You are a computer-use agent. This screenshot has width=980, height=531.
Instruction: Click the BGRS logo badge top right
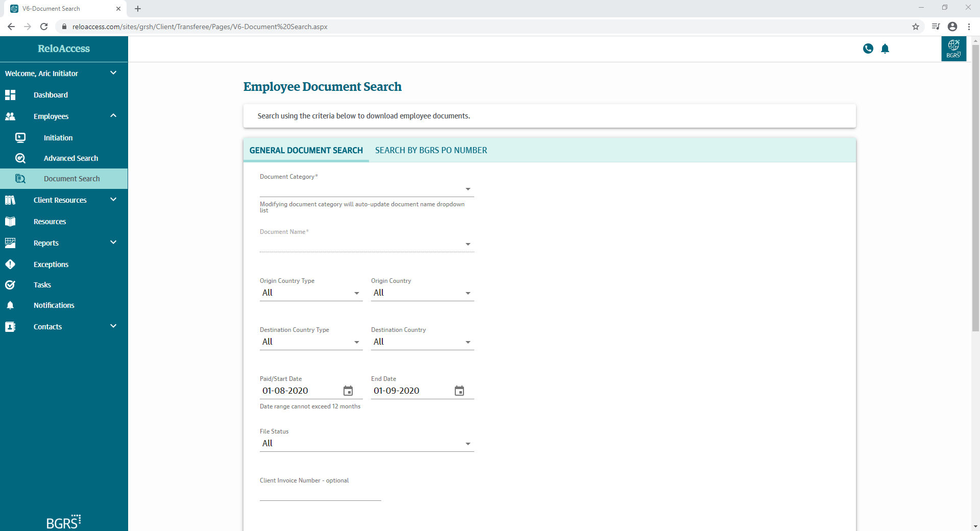point(953,49)
